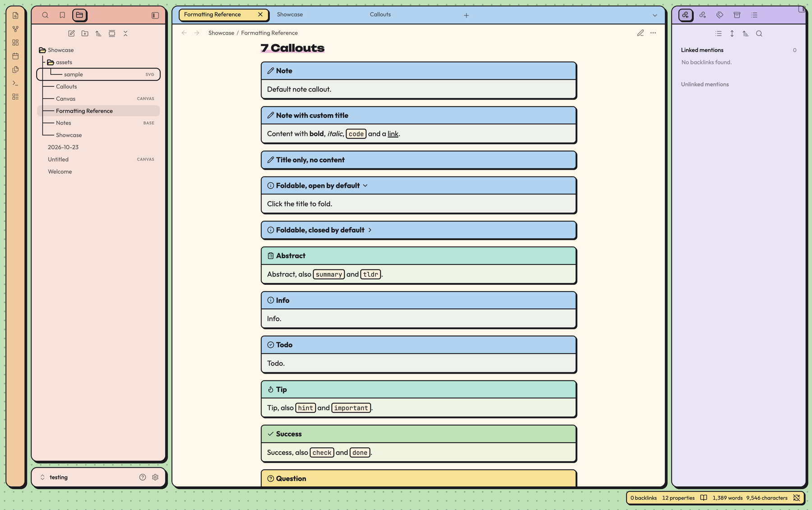This screenshot has height=510, width=812.
Task: Open the tags pane icon
Action: point(720,15)
